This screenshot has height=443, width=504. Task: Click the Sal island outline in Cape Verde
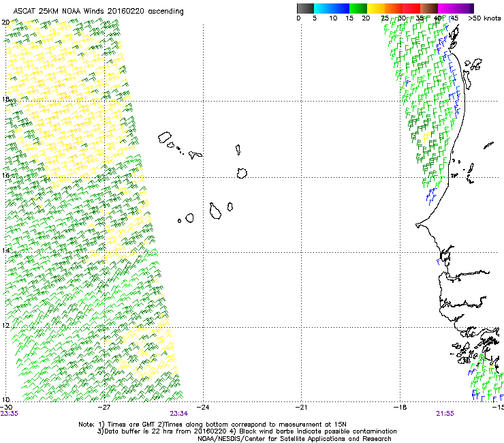click(238, 149)
